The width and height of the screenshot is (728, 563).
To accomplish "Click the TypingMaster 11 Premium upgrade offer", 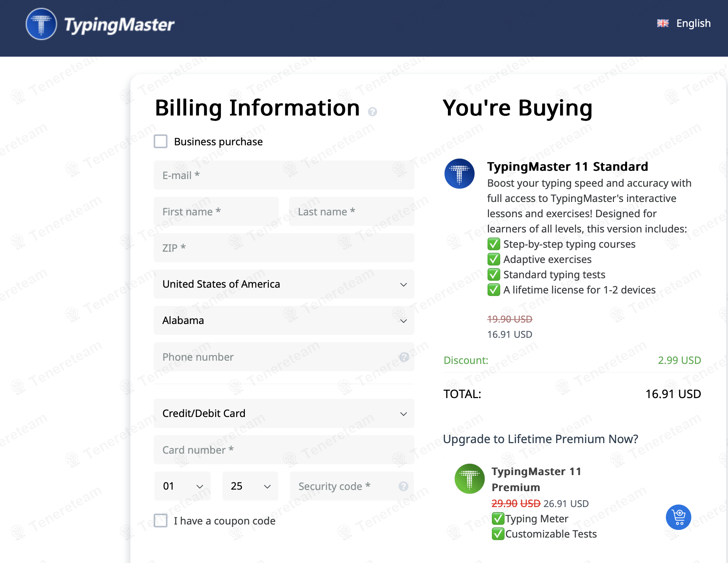I will 536,479.
